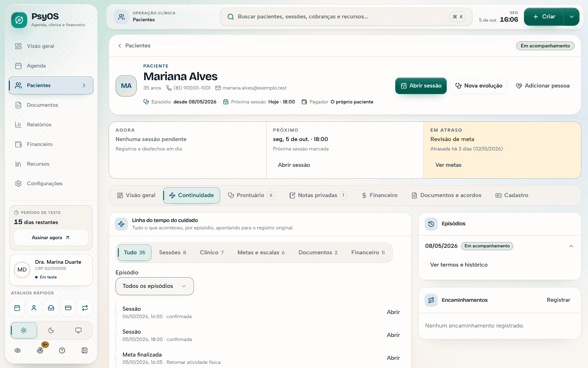Click the inbox quick shortcut icon

tap(51, 308)
